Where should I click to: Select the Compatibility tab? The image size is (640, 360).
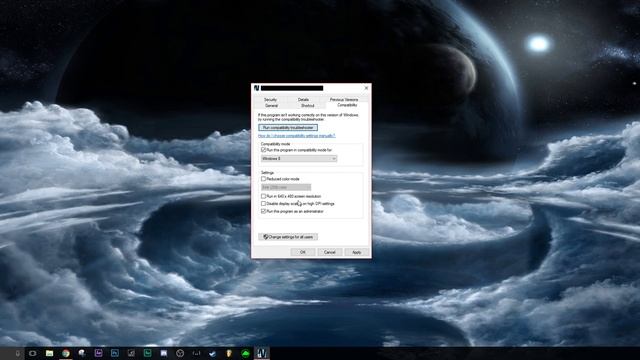[347, 105]
